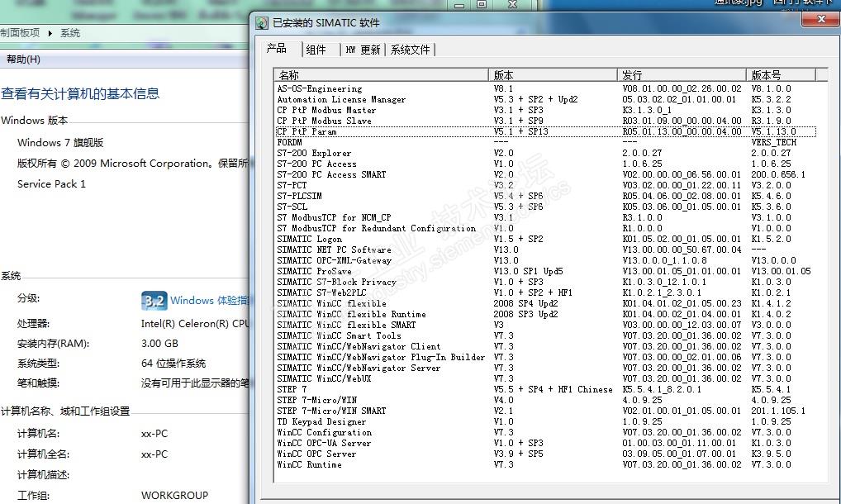Select the S7-PCT row
Screen dimensions: 841x504
pos(545,185)
